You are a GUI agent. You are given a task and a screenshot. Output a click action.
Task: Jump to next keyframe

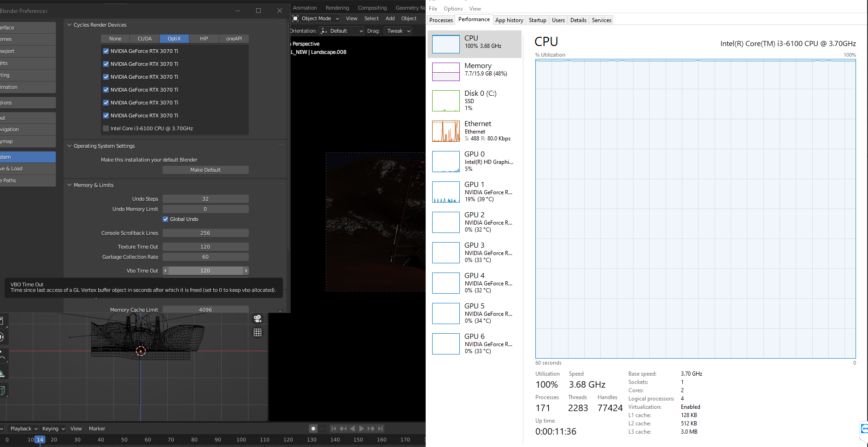371,429
